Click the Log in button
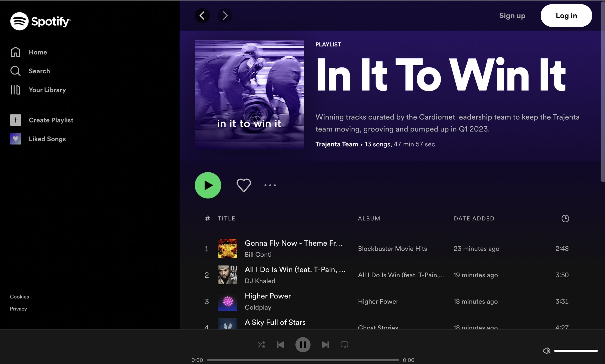Screen dimensions: 605x364 pyautogui.click(x=566, y=15)
